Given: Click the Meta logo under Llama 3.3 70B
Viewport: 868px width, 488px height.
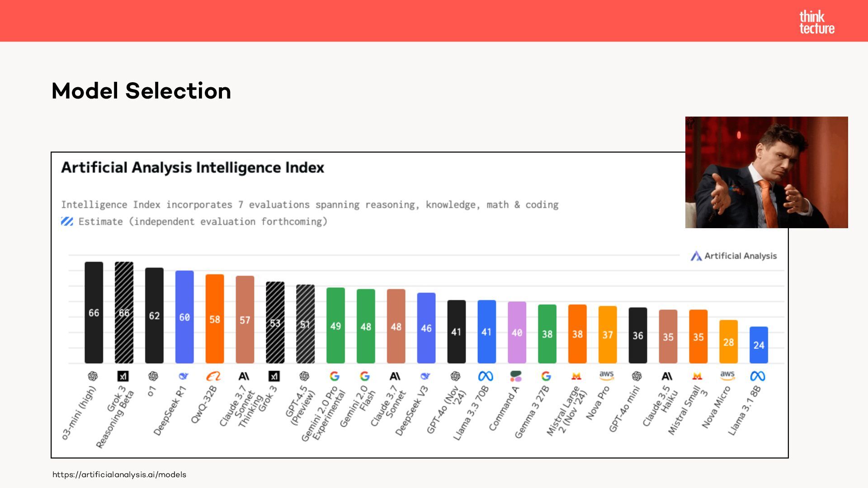Looking at the screenshot, I should click(486, 376).
